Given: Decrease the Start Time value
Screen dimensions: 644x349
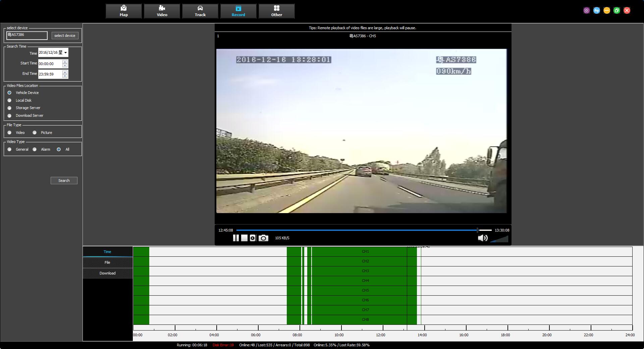Looking at the screenshot, I should coord(65,65).
